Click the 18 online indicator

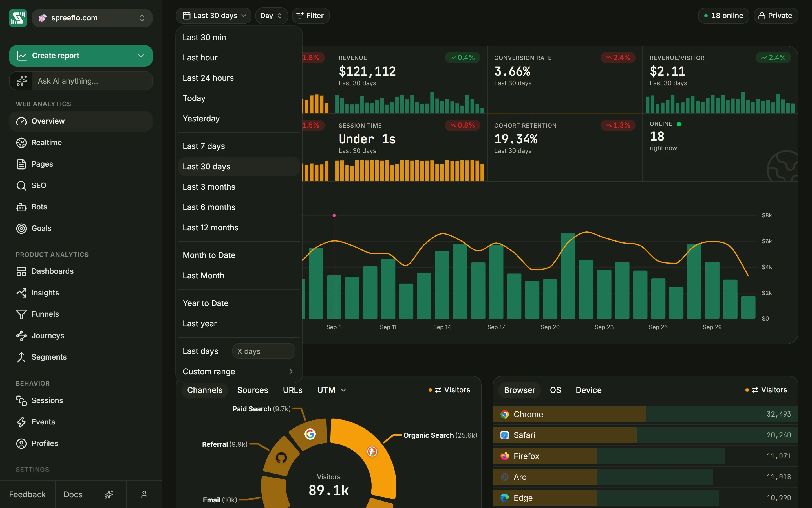tap(723, 16)
